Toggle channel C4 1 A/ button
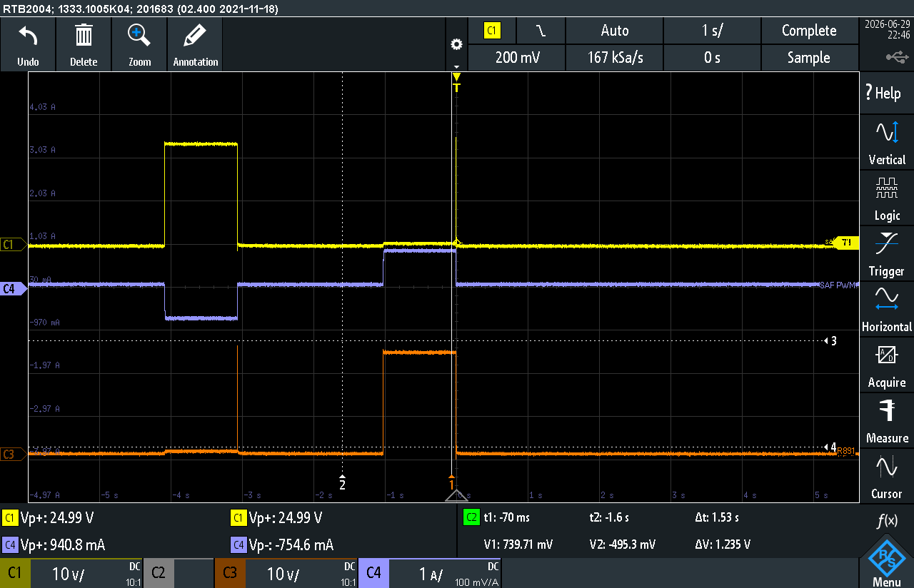Screen dimensions: 914x588 430,573
